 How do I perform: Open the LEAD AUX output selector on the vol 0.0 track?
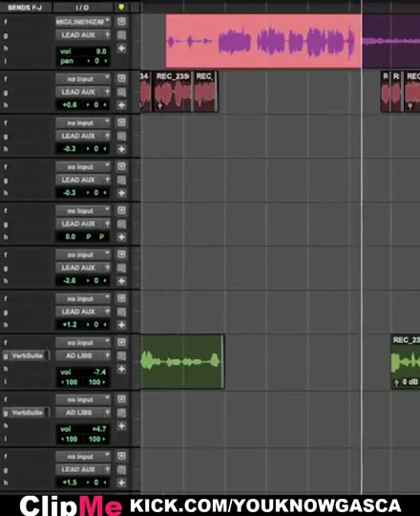pyautogui.click(x=83, y=35)
